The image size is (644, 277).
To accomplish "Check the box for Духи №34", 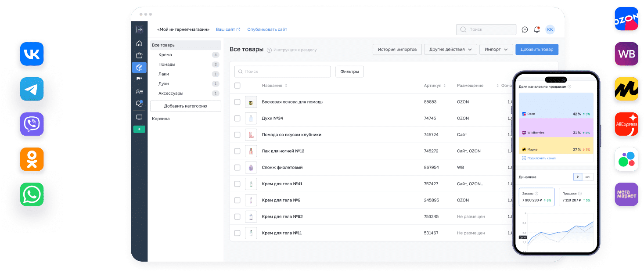I will (237, 118).
